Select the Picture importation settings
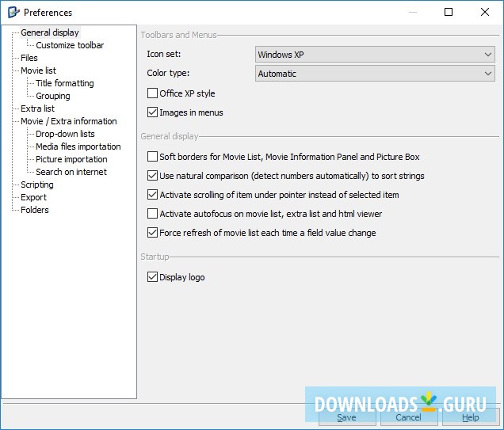The image size is (504, 430). point(71,159)
